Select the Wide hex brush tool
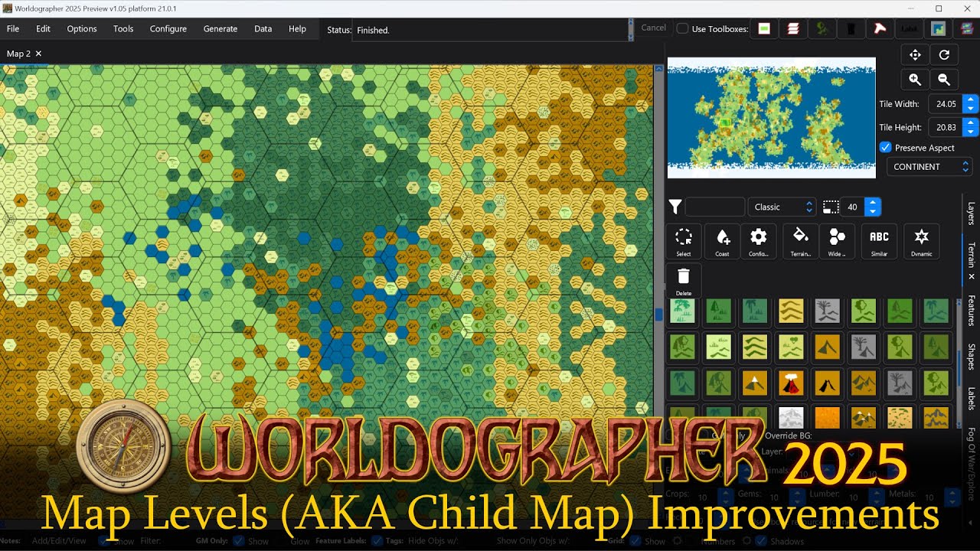This screenshot has height=551, width=980. 837,241
